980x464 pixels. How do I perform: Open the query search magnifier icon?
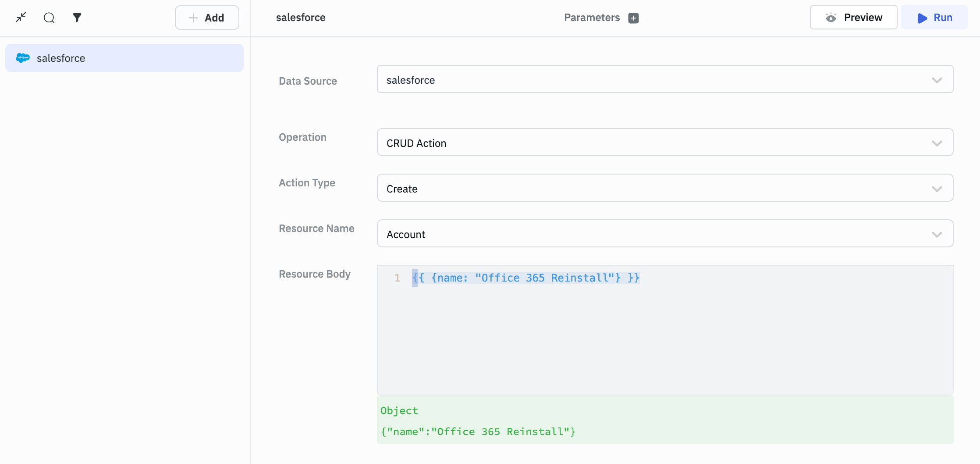pyautogui.click(x=49, y=18)
